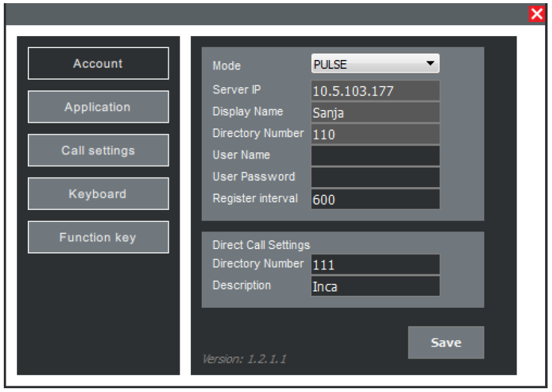The height and width of the screenshot is (392, 552).
Task: Open the Account settings tab
Action: point(98,63)
